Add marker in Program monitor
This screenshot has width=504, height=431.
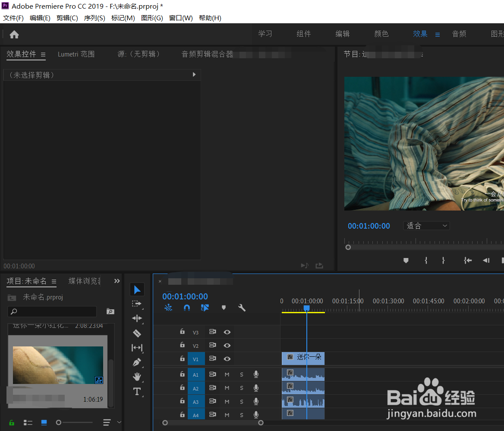406,260
